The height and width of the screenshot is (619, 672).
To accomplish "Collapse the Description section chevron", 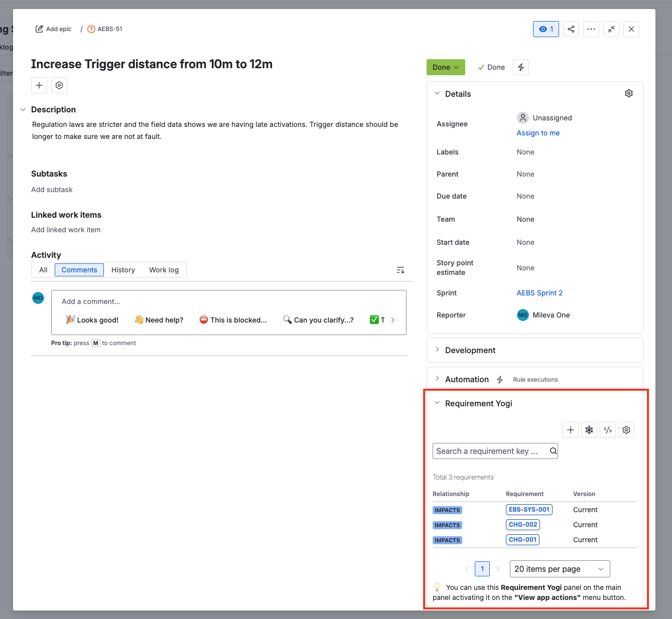I will coord(23,110).
